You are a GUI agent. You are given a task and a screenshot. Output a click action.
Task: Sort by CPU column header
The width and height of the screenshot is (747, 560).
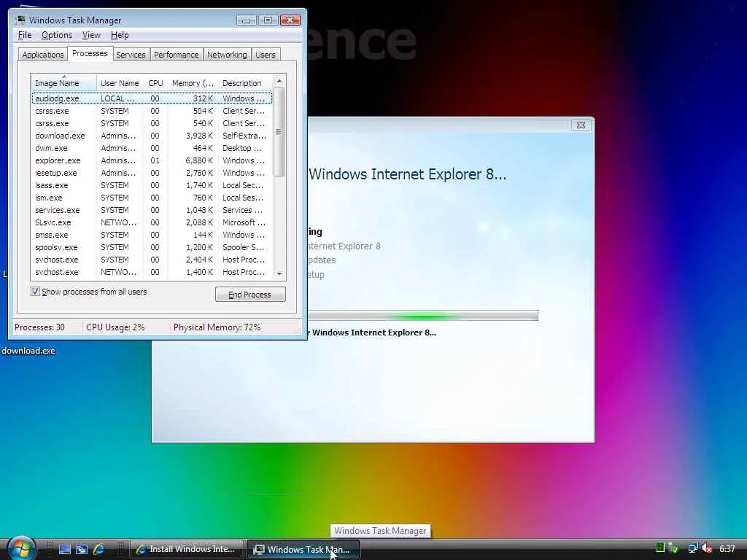(x=155, y=83)
